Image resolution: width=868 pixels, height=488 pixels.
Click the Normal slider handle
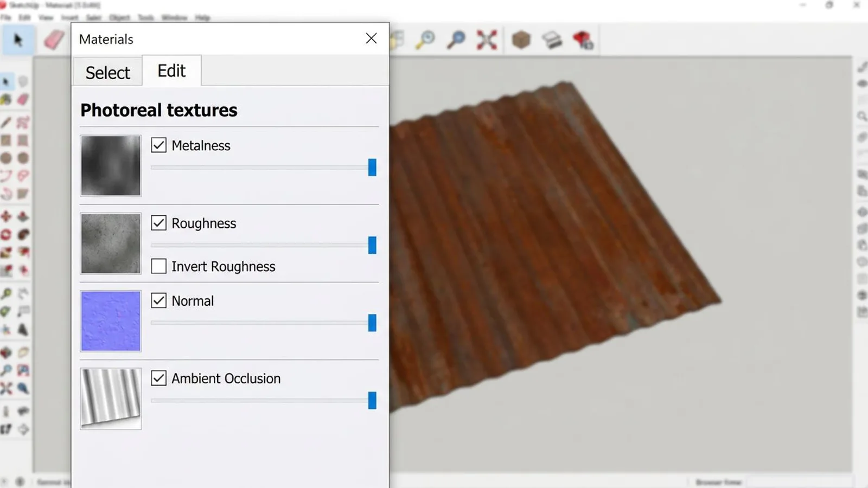pyautogui.click(x=372, y=323)
